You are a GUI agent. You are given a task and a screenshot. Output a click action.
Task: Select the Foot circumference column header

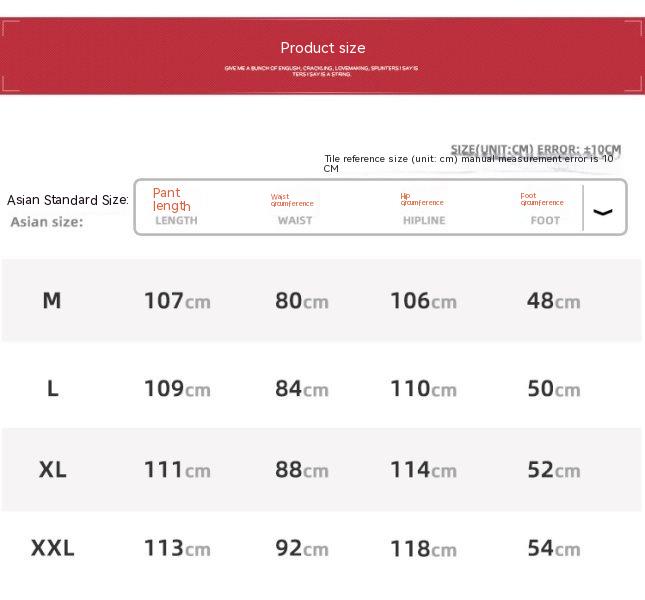(542, 199)
